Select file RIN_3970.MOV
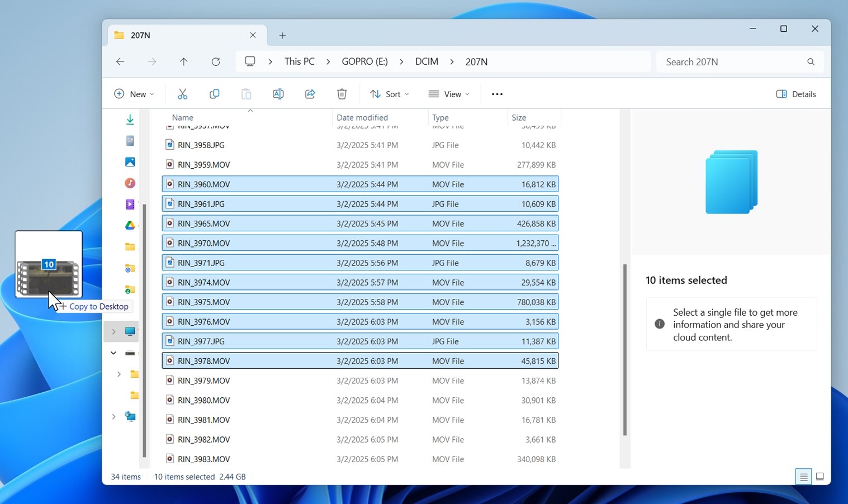848x504 pixels. click(x=360, y=243)
